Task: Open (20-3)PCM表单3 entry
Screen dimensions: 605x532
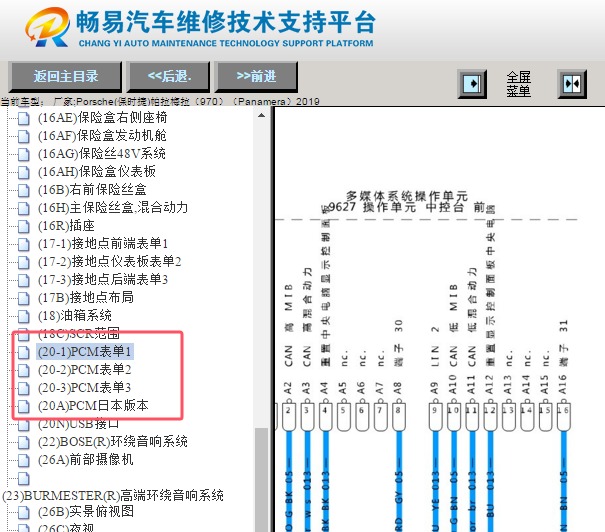Action: tap(85, 387)
